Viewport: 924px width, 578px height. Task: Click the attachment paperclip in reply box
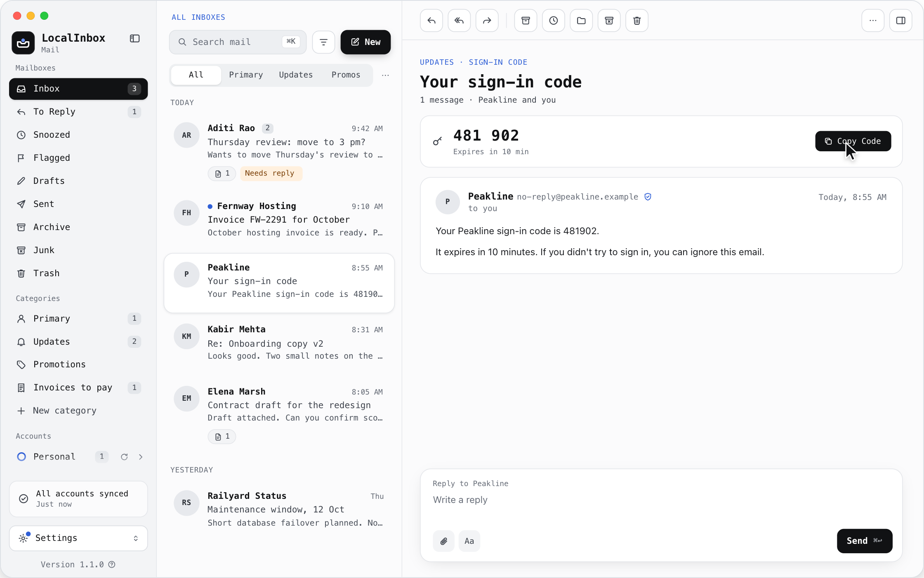click(x=444, y=541)
